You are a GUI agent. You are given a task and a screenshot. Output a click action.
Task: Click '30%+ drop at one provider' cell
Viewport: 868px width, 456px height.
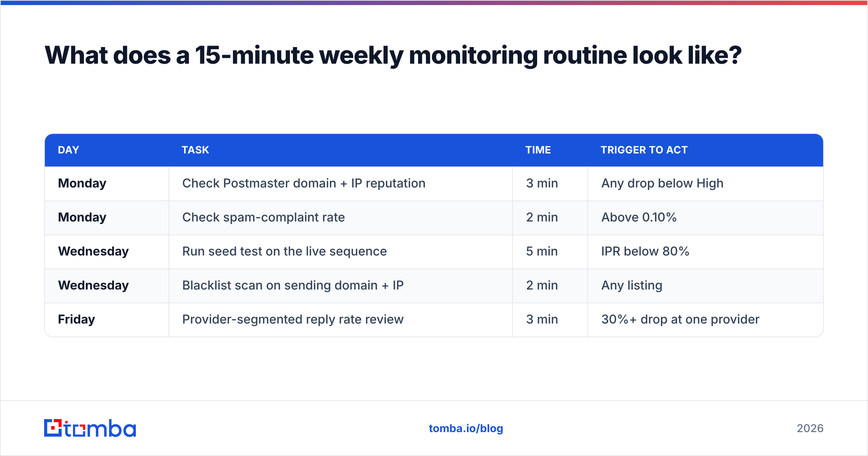706,320
